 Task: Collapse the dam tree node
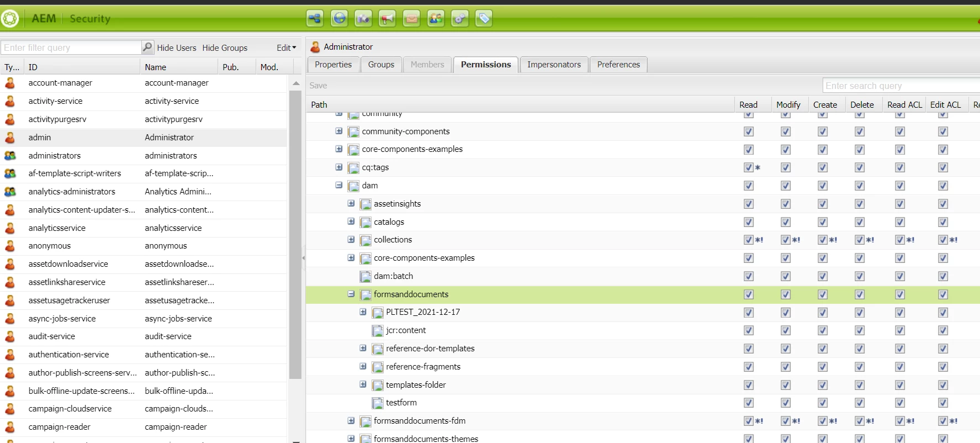(x=339, y=186)
